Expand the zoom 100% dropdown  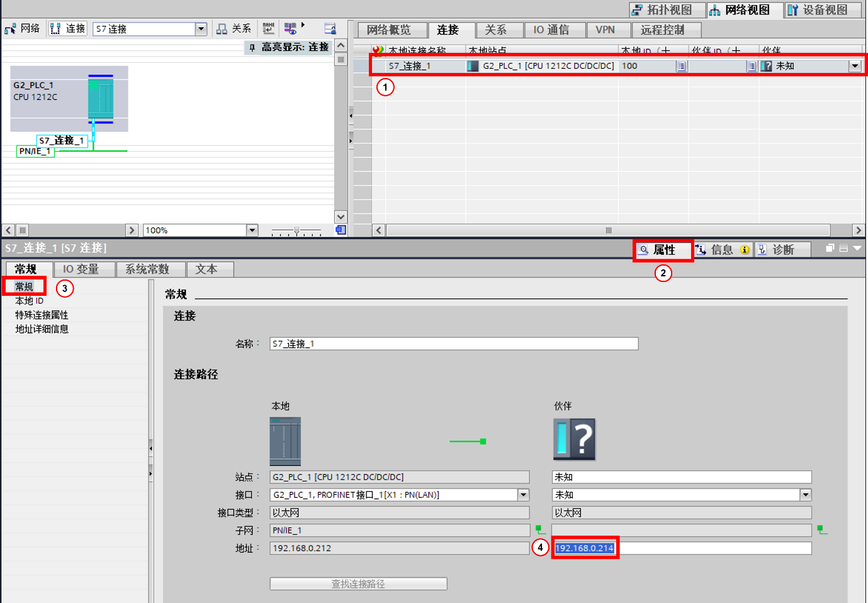pyautogui.click(x=252, y=230)
